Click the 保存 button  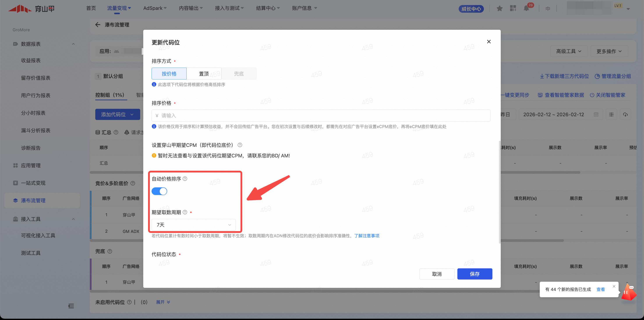click(x=474, y=274)
